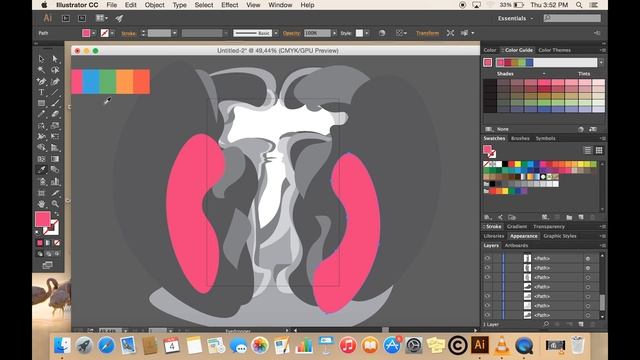Swap fill and stroke arrows in toolbox
The width and height of the screenshot is (640, 360).
pos(56,214)
